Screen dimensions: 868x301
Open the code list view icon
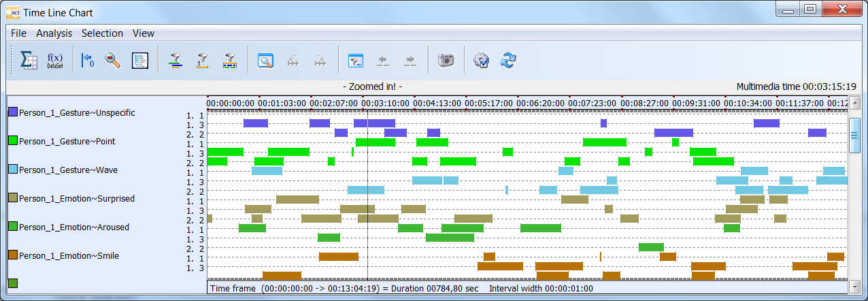139,61
